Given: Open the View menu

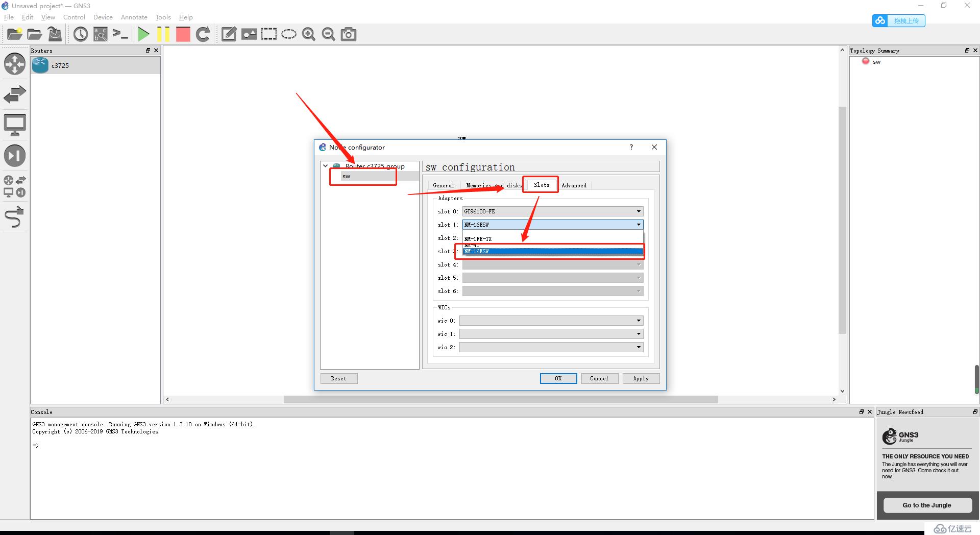Looking at the screenshot, I should tap(48, 17).
